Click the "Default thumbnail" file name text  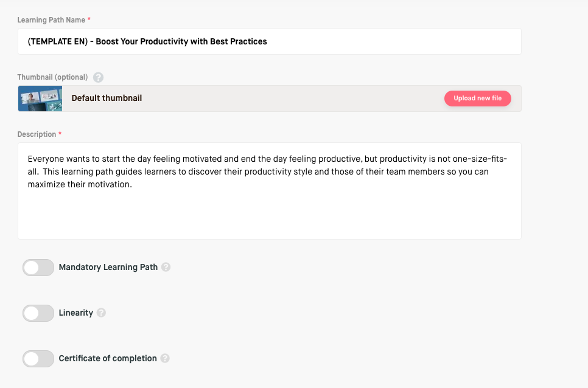coord(107,98)
